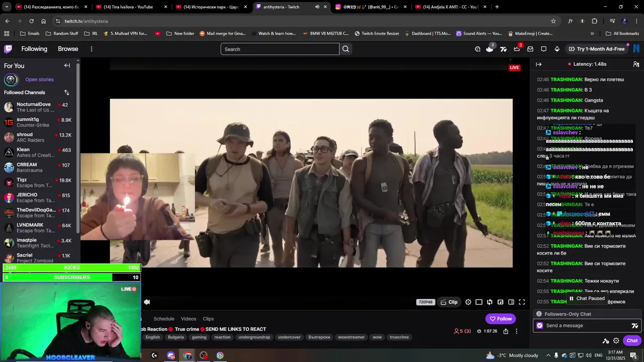Open the 7TV icon in top navigation
The height and width of the screenshot is (362, 644).
click(x=503, y=49)
